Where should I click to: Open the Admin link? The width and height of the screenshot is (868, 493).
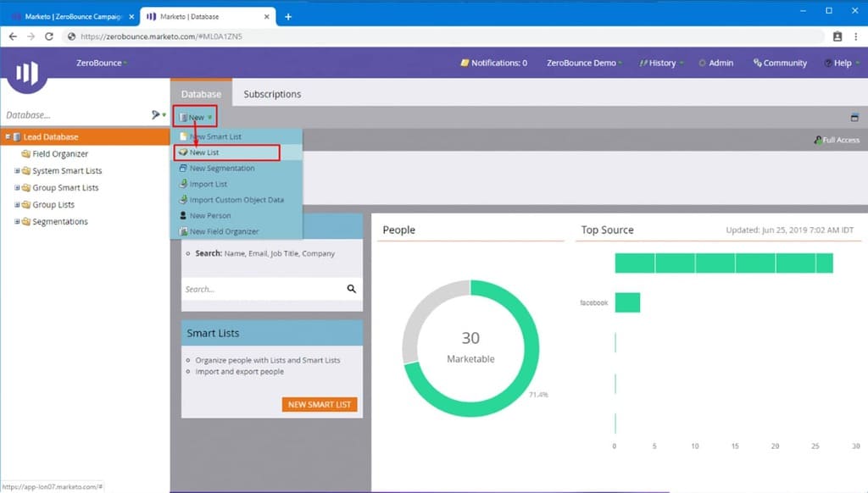coord(715,63)
